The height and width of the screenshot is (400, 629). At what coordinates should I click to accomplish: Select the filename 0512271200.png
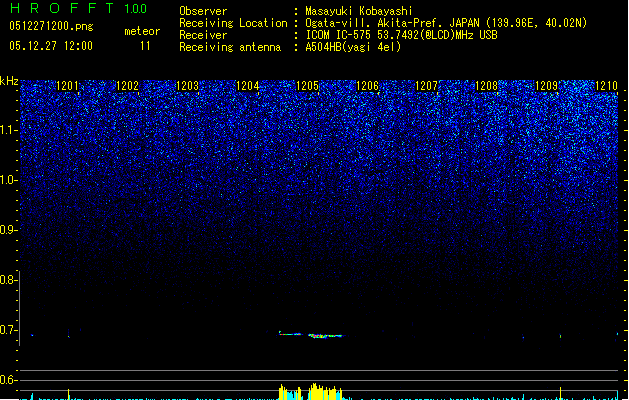pos(51,26)
